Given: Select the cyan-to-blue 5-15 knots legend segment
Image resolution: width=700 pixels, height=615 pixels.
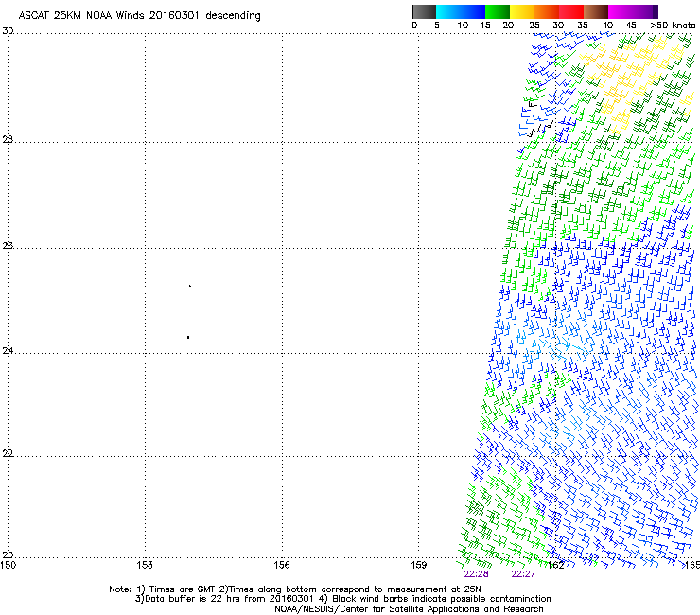Looking at the screenshot, I should pos(461,11).
